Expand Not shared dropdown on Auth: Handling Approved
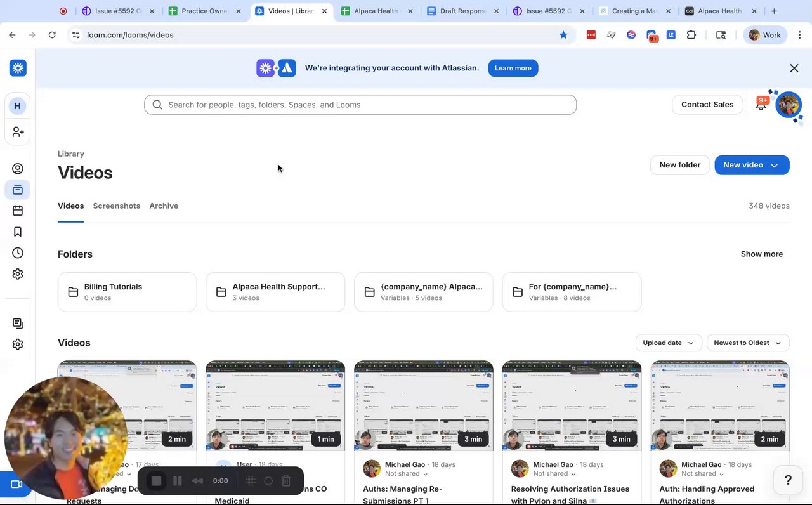The width and height of the screenshot is (812, 505). 703,474
